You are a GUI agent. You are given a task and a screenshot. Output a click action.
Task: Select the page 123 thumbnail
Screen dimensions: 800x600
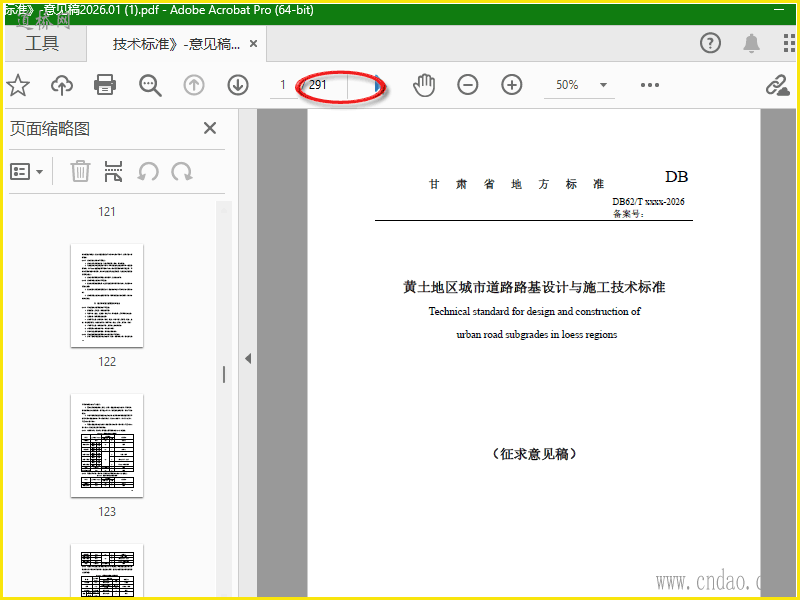[107, 445]
